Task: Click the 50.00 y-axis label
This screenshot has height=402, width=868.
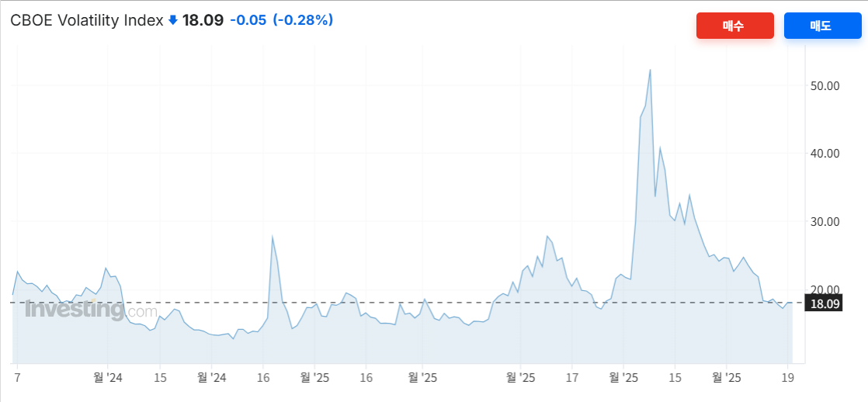Action: 825,86
